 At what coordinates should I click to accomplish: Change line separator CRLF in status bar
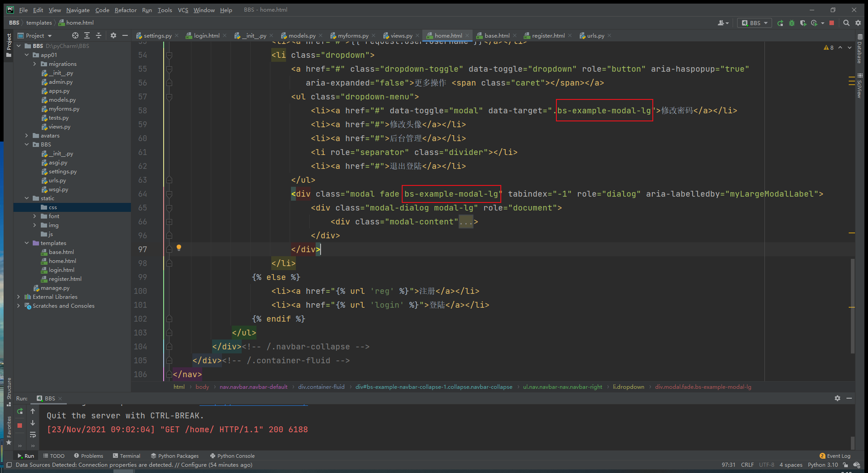[747, 465]
